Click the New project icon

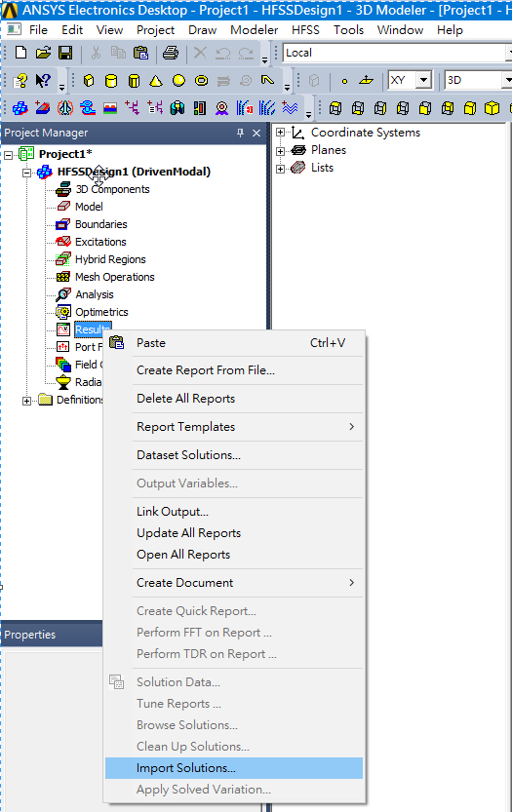(x=20, y=53)
